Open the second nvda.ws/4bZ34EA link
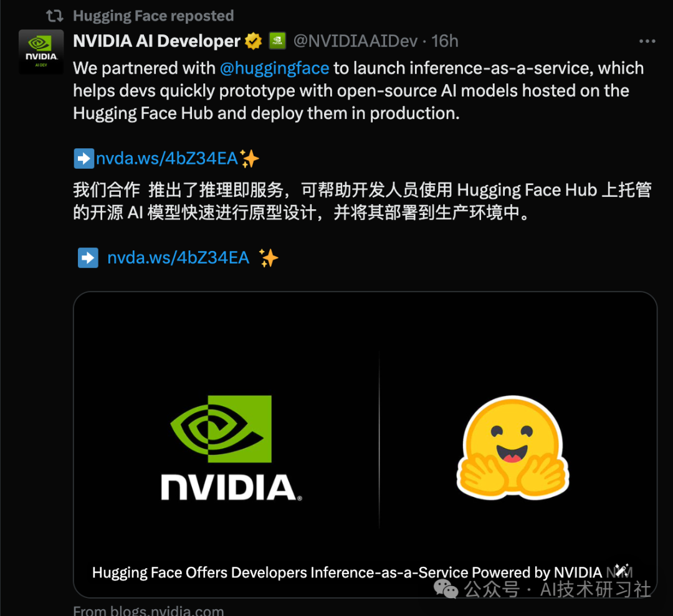This screenshot has height=616, width=673. coord(178,257)
